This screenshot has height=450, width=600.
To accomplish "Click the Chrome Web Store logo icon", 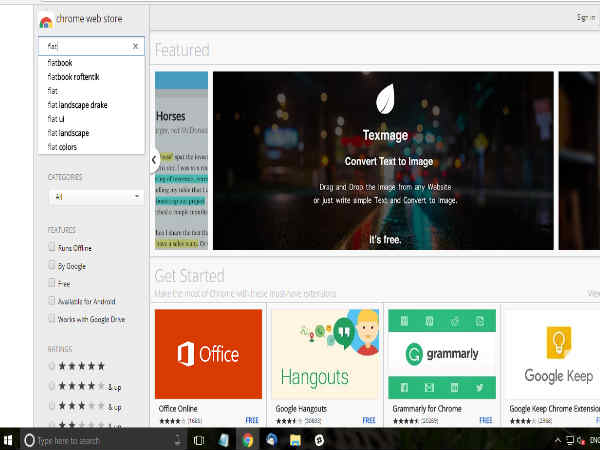I will (x=46, y=22).
